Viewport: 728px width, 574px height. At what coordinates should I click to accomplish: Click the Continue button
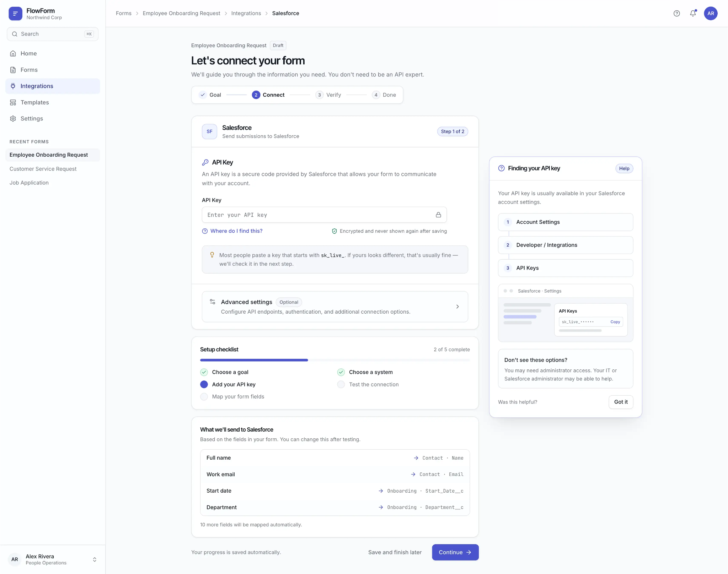[x=455, y=552]
